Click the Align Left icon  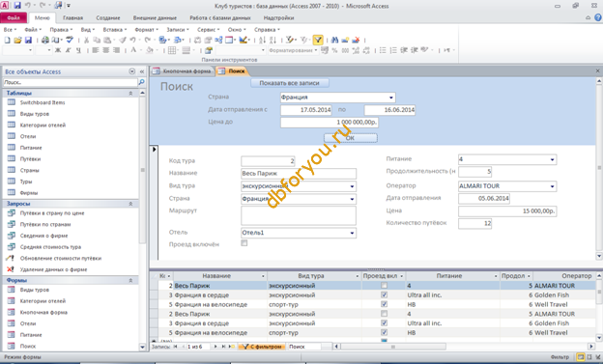(96, 50)
